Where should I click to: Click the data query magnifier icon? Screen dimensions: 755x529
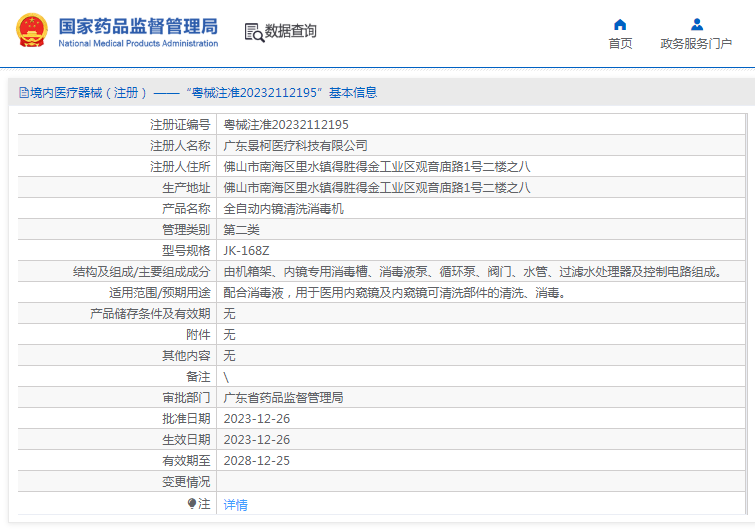254,32
